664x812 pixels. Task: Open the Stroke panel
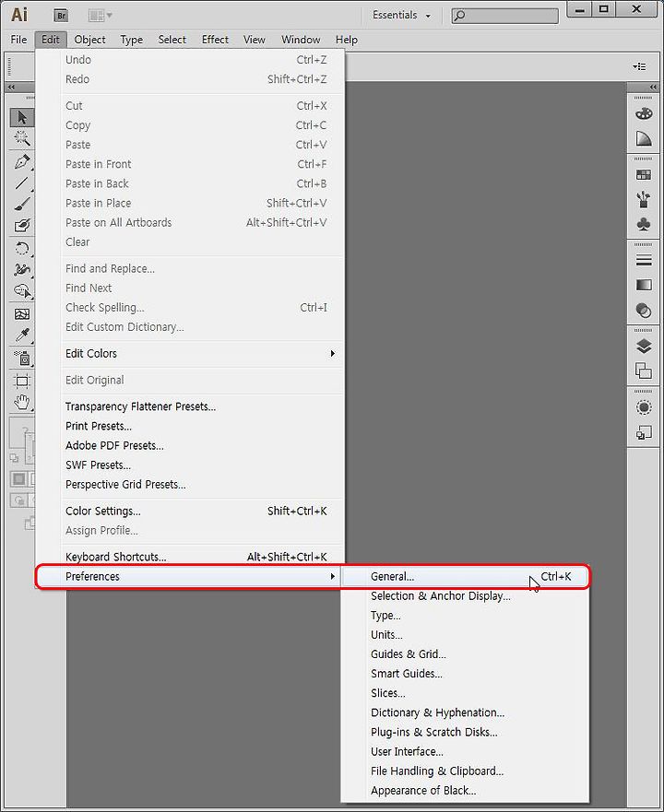644,260
